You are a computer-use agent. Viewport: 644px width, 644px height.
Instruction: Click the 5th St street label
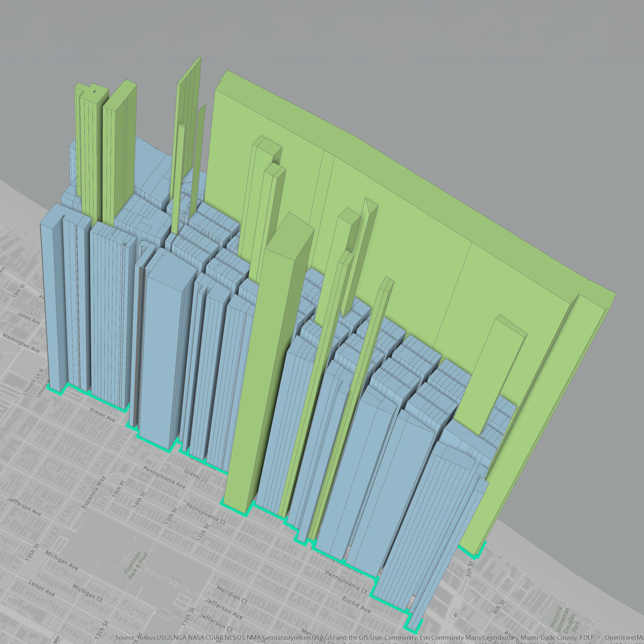(470, 569)
